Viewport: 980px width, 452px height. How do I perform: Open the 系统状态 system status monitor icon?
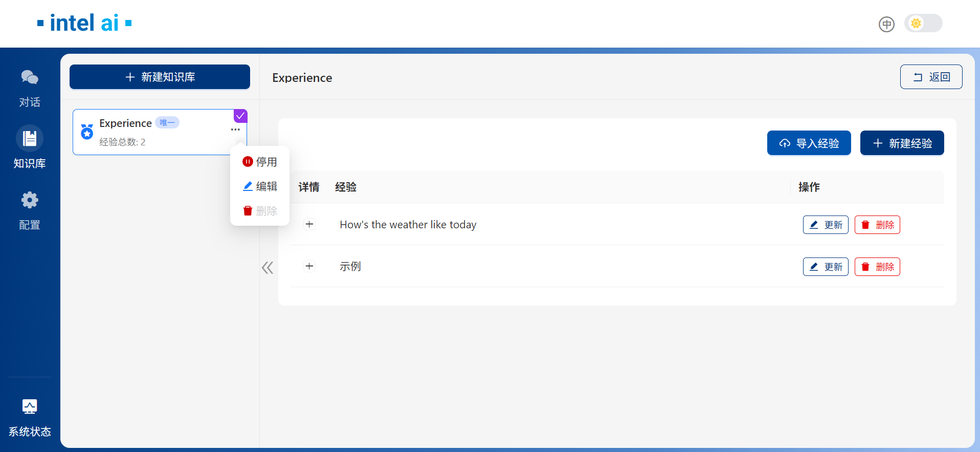pos(30,406)
